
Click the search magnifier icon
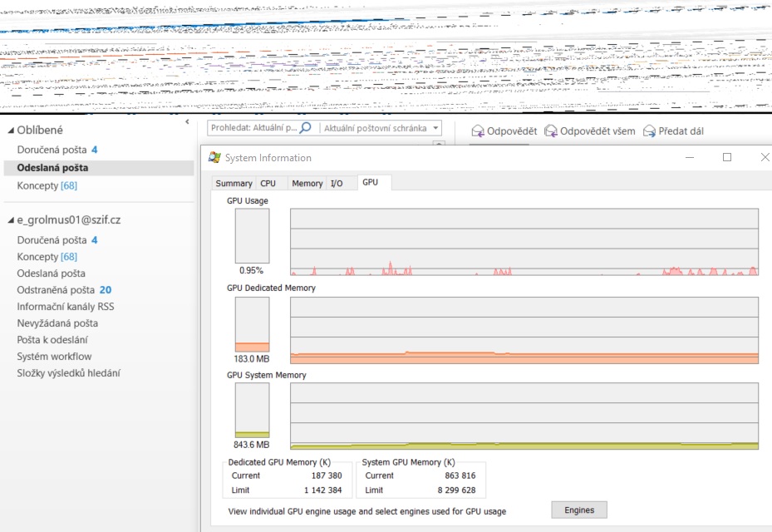tap(305, 128)
